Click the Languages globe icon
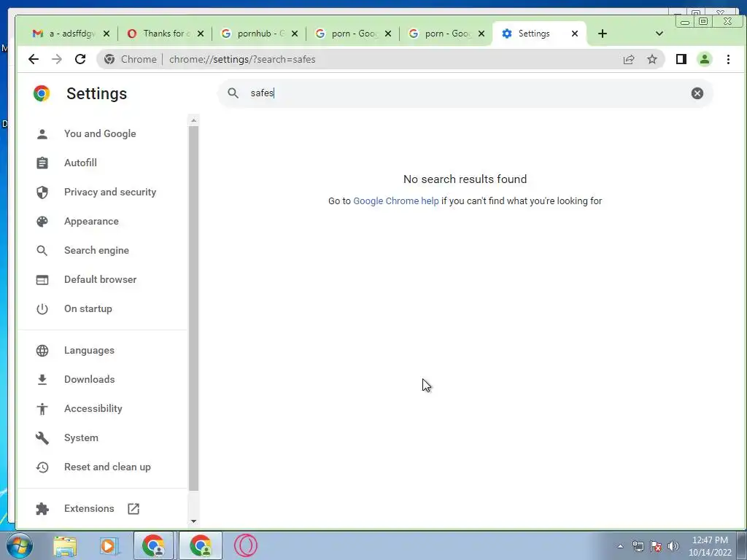Image resolution: width=747 pixels, height=560 pixels. pyautogui.click(x=42, y=351)
